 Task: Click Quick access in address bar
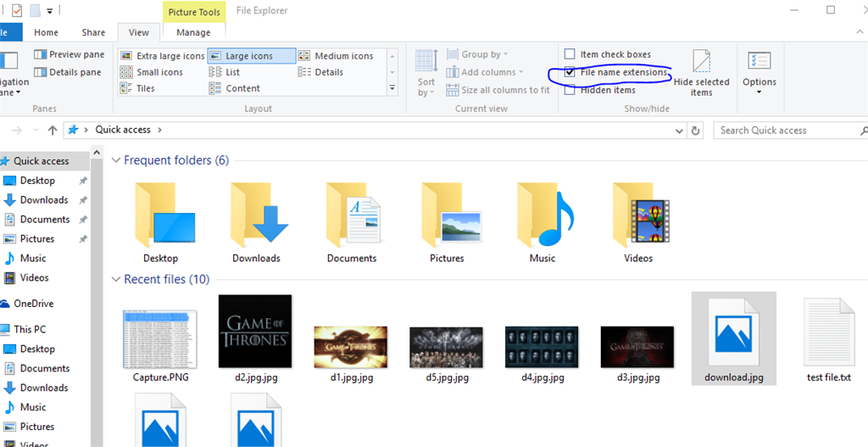(123, 130)
